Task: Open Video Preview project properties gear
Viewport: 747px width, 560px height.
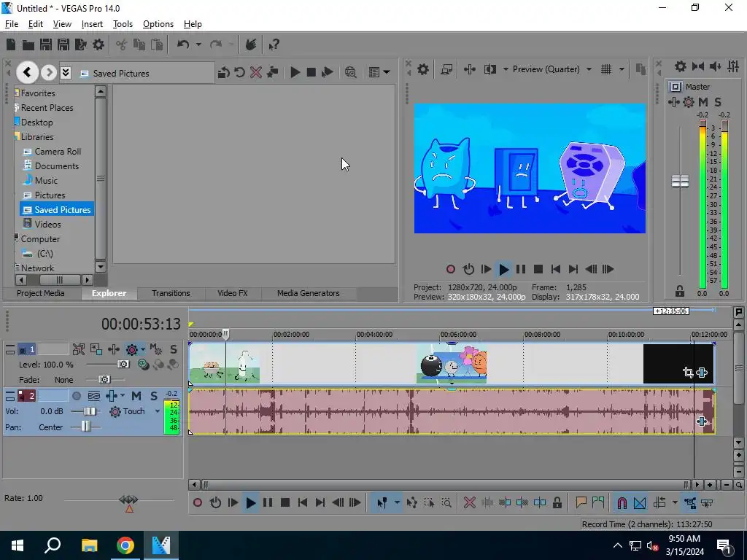Action: (x=423, y=69)
